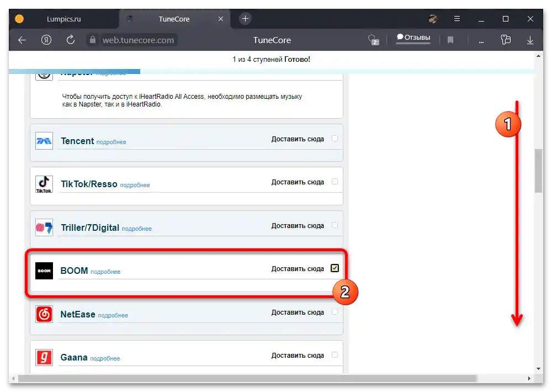Screen dimensions: 552x392
Task: Click the Tencent store name
Action: (77, 141)
